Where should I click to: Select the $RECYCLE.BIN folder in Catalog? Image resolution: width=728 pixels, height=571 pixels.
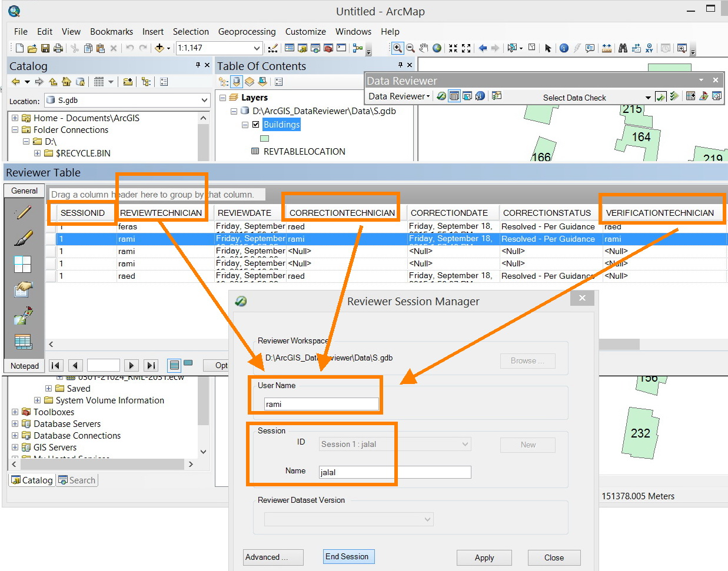[83, 153]
